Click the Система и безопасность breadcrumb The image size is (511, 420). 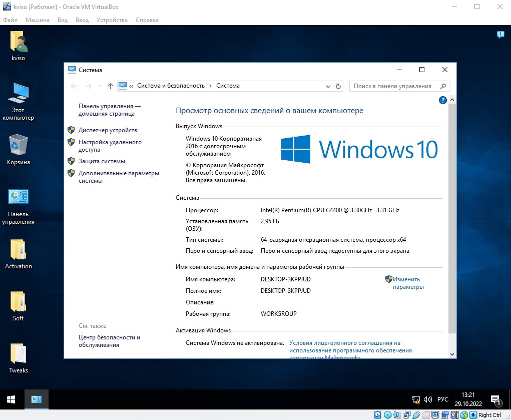coord(171,86)
